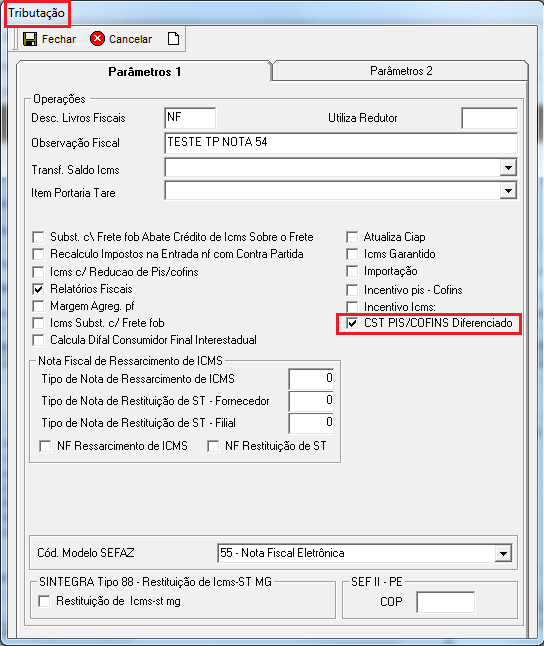Select the Parâmetros 1 tab
This screenshot has height=646, width=544.
[144, 72]
